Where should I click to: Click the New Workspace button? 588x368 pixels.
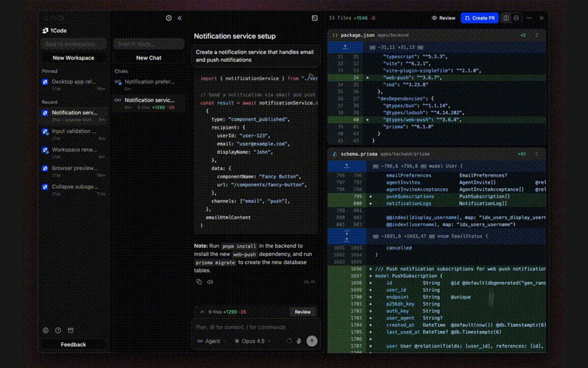click(73, 58)
